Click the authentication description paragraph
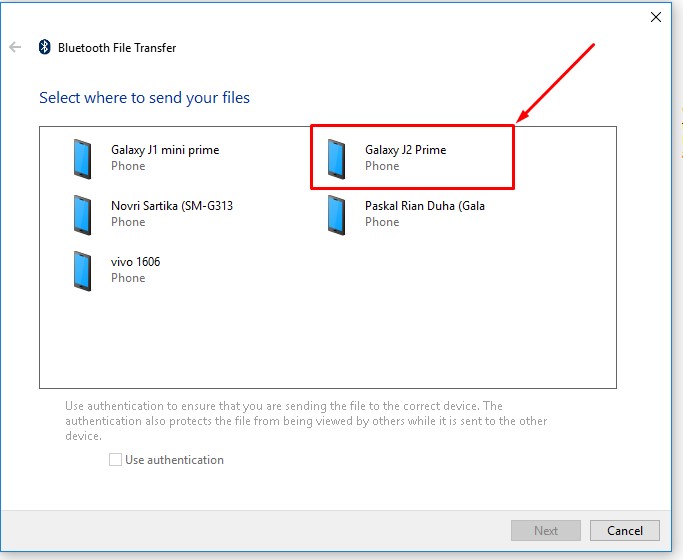Image resolution: width=683 pixels, height=560 pixels. click(306, 421)
